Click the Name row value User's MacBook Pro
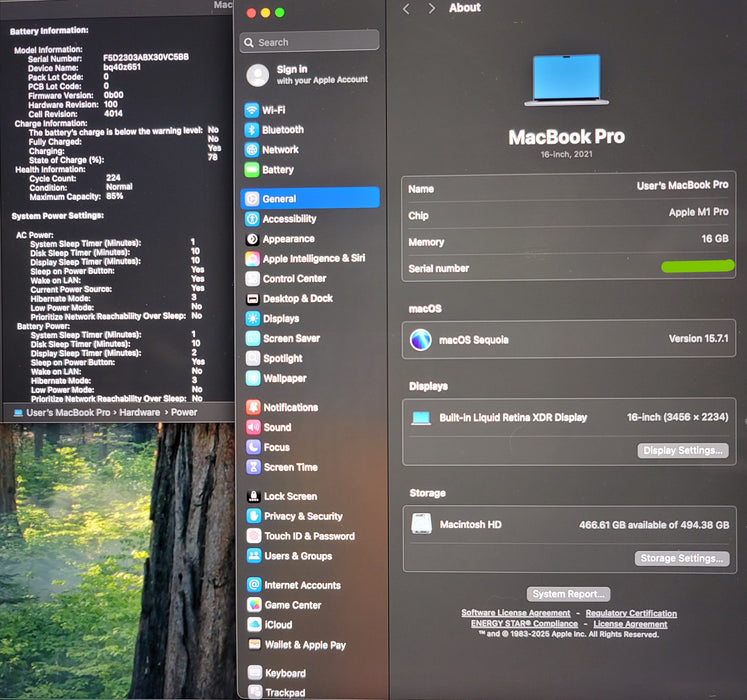The width and height of the screenshot is (747, 700). click(682, 185)
